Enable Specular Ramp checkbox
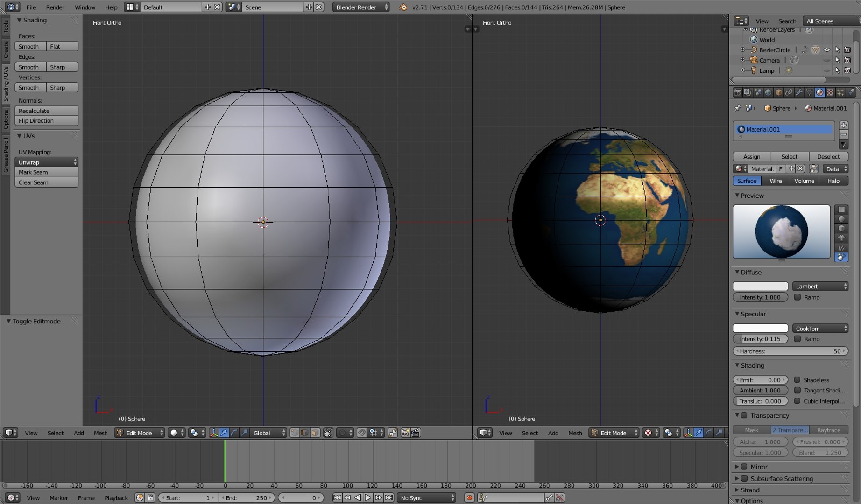 click(x=797, y=339)
